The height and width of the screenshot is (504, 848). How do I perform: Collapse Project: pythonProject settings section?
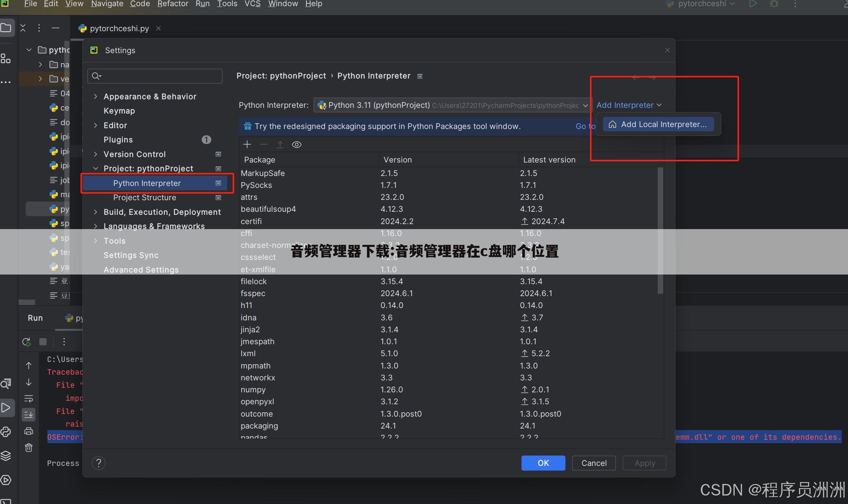coord(96,168)
